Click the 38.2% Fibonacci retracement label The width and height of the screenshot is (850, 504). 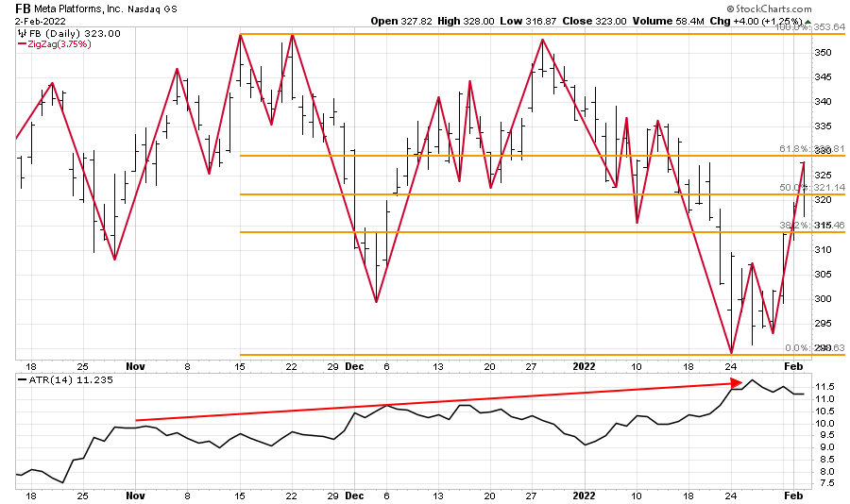pyautogui.click(x=812, y=226)
